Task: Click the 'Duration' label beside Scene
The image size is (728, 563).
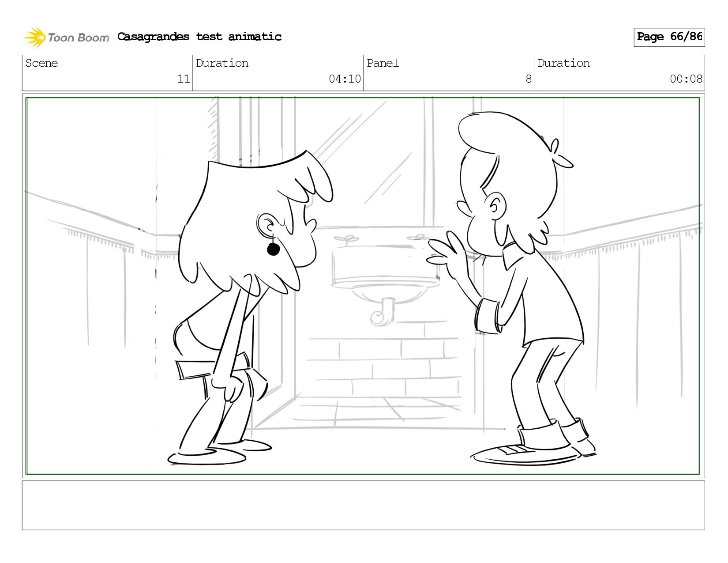Action: coord(222,63)
